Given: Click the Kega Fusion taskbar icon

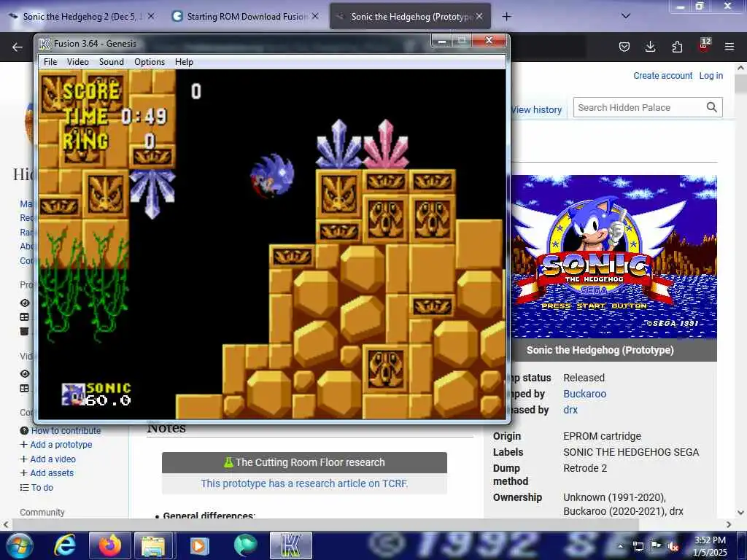Looking at the screenshot, I should [290, 545].
